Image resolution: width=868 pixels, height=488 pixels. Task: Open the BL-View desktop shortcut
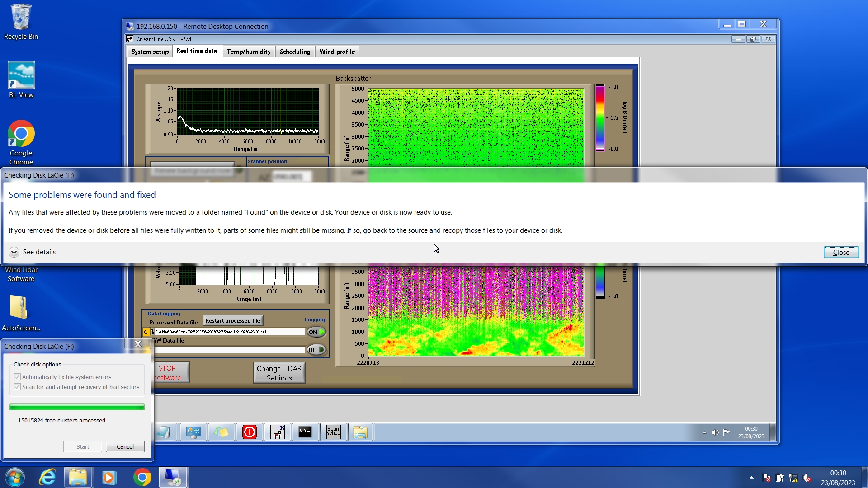click(x=21, y=80)
